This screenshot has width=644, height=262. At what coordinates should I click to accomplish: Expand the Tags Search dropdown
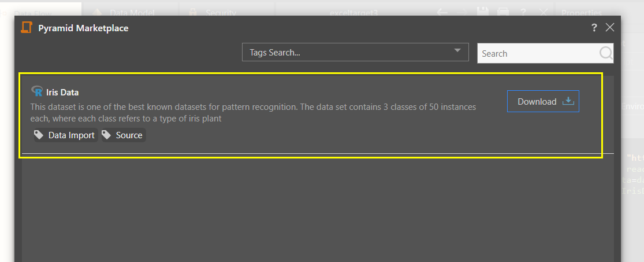click(x=457, y=51)
